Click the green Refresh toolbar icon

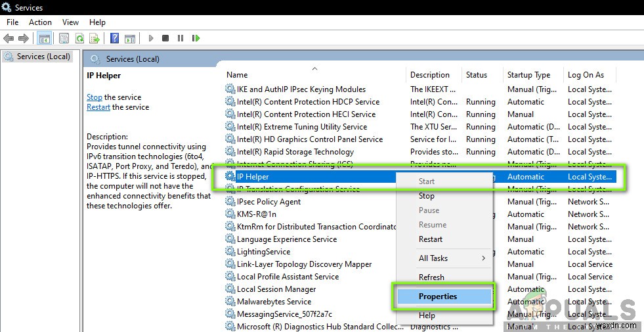tap(79, 38)
